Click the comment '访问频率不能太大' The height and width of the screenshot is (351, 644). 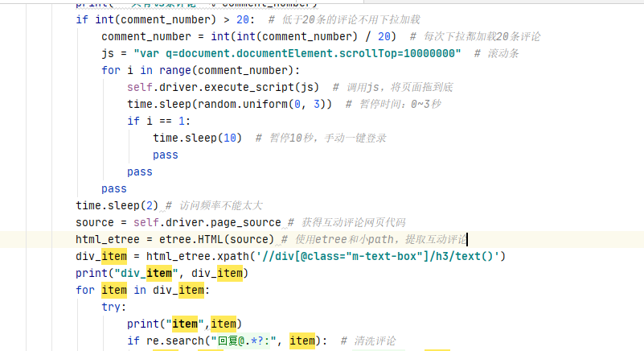(x=220, y=205)
